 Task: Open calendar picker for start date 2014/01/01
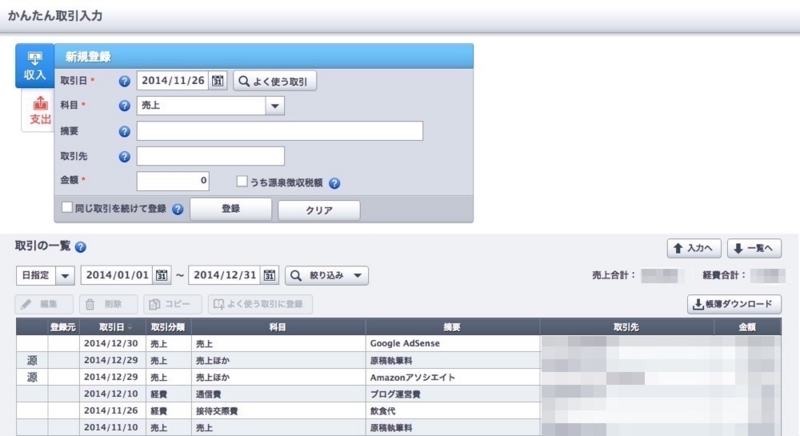tap(162, 275)
